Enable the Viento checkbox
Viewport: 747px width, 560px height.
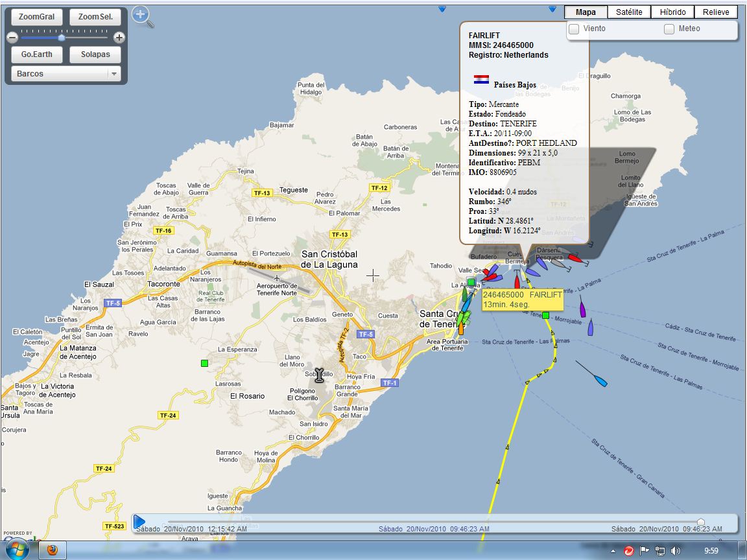pyautogui.click(x=575, y=29)
